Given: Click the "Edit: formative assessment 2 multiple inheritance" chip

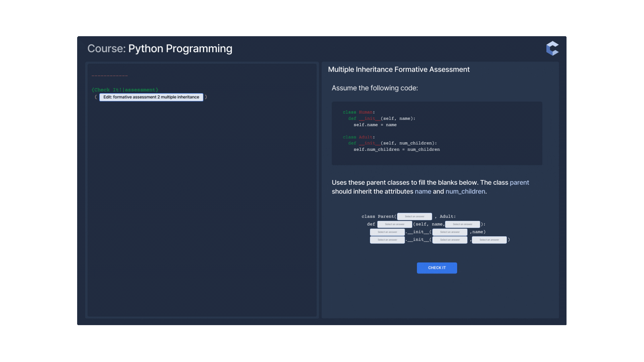Looking at the screenshot, I should click(151, 97).
